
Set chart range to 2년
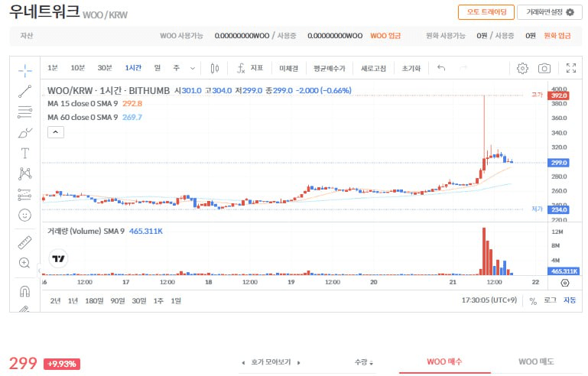pos(55,300)
